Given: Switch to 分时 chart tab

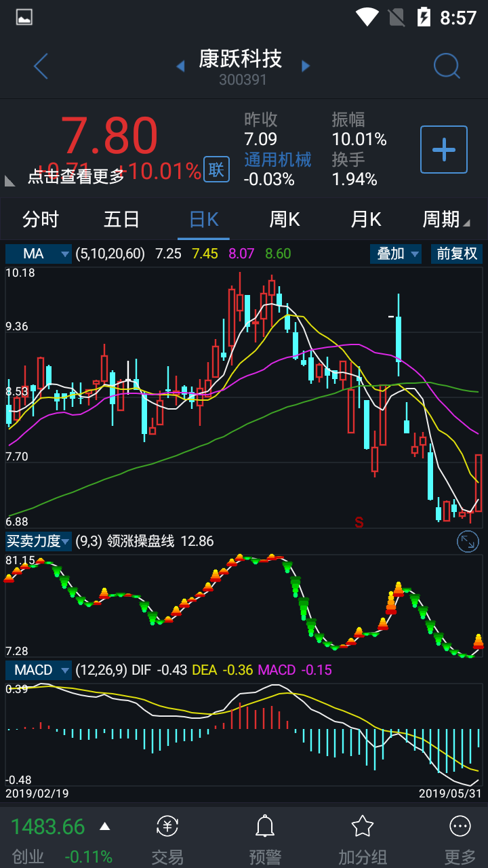Looking at the screenshot, I should (x=41, y=219).
